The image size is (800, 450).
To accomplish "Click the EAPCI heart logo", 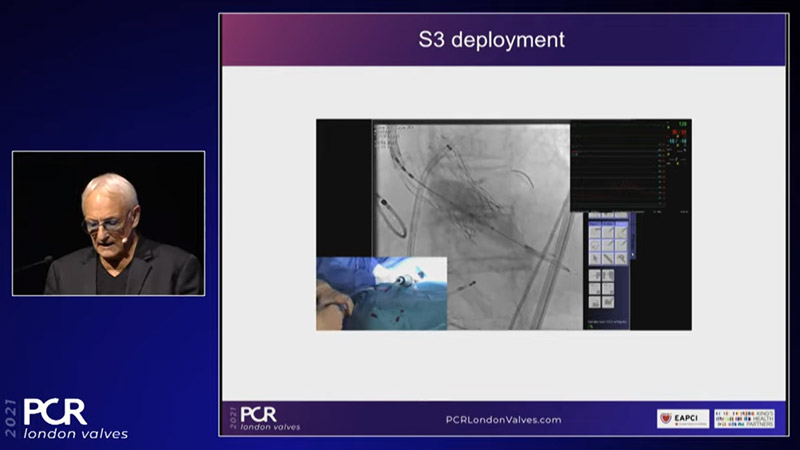I will tap(682, 419).
